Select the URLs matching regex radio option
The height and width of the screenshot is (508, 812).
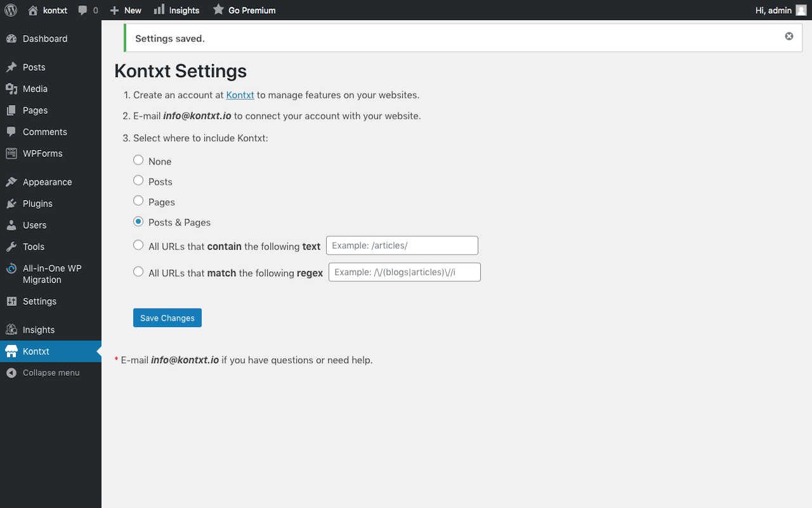click(x=138, y=272)
